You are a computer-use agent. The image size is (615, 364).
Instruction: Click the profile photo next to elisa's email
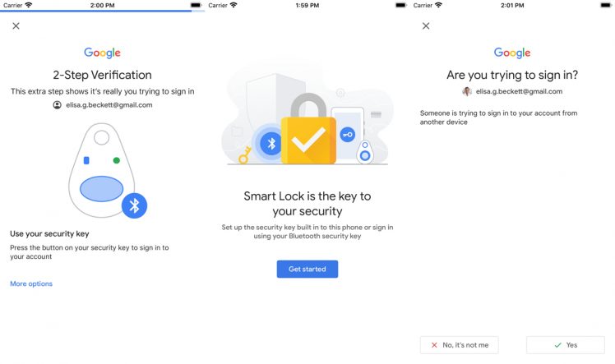click(x=467, y=91)
